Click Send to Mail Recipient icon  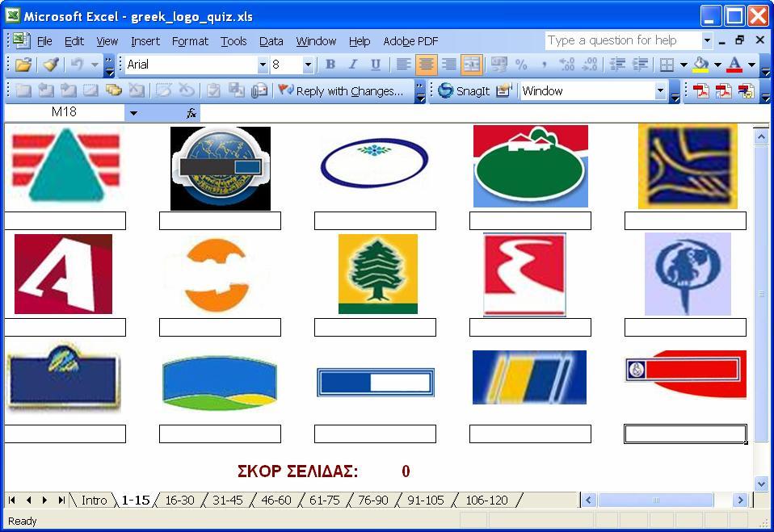tap(259, 90)
